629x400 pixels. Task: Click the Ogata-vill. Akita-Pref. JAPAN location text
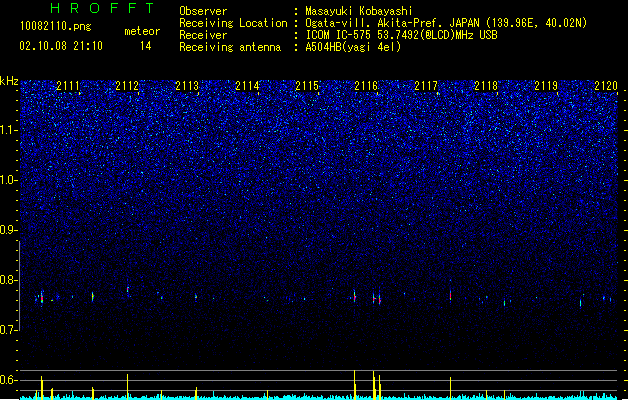pos(446,23)
